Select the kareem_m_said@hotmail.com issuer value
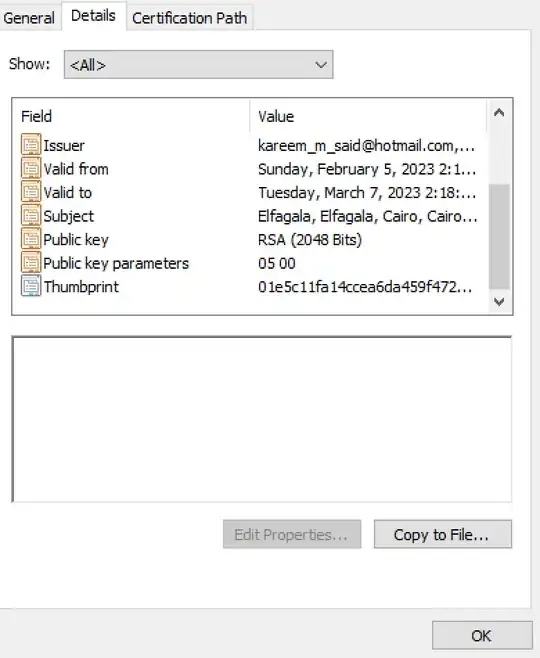Screen dimensions: 540x658 click(x=367, y=146)
